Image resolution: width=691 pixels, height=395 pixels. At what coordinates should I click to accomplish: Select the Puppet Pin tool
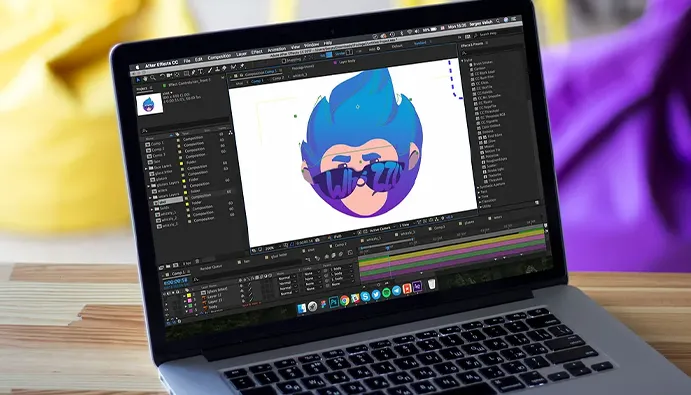coord(242,66)
